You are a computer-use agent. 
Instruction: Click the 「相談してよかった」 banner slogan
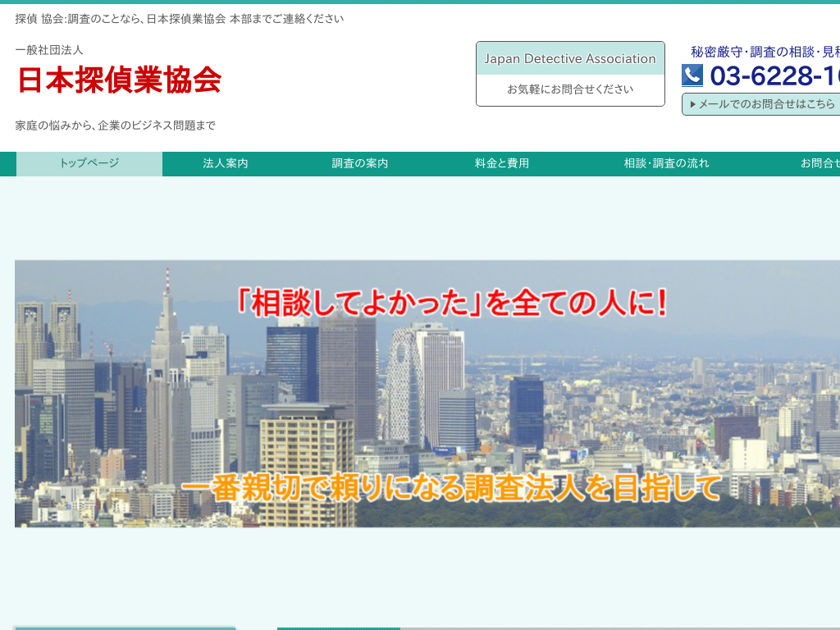click(451, 304)
